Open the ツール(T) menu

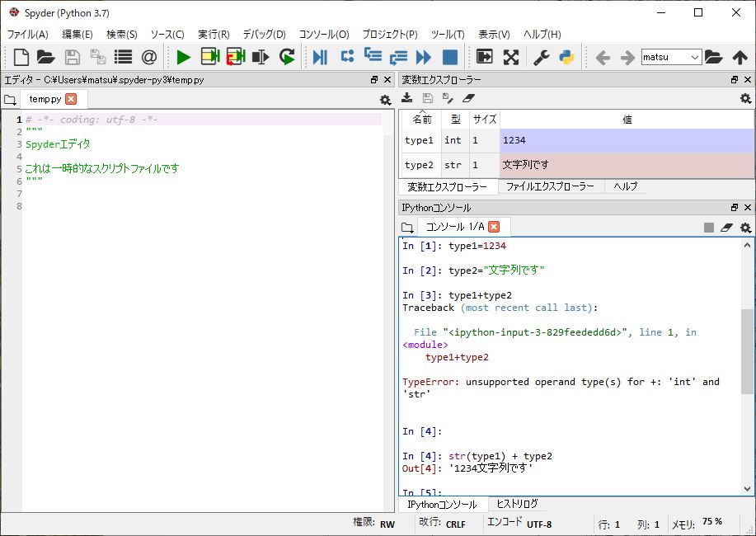pos(448,35)
